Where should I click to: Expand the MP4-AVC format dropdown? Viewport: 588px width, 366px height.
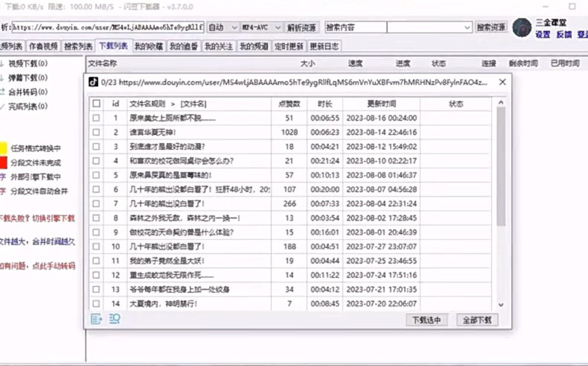(x=261, y=27)
